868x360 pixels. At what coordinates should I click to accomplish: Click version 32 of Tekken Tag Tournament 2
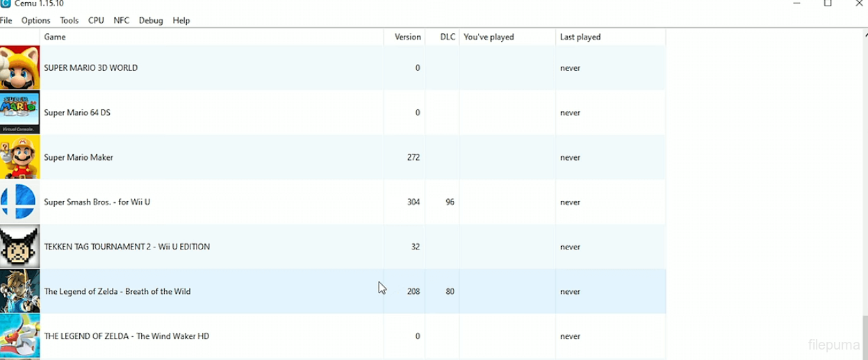[416, 247]
